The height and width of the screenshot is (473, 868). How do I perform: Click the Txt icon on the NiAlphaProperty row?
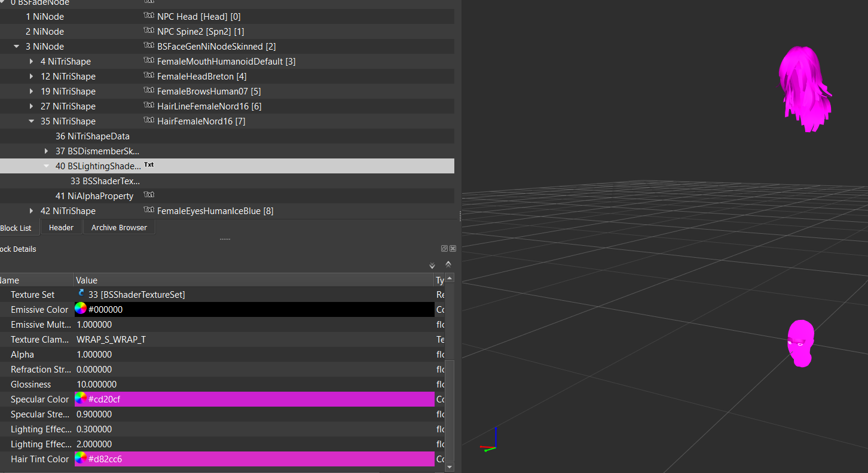coord(149,195)
